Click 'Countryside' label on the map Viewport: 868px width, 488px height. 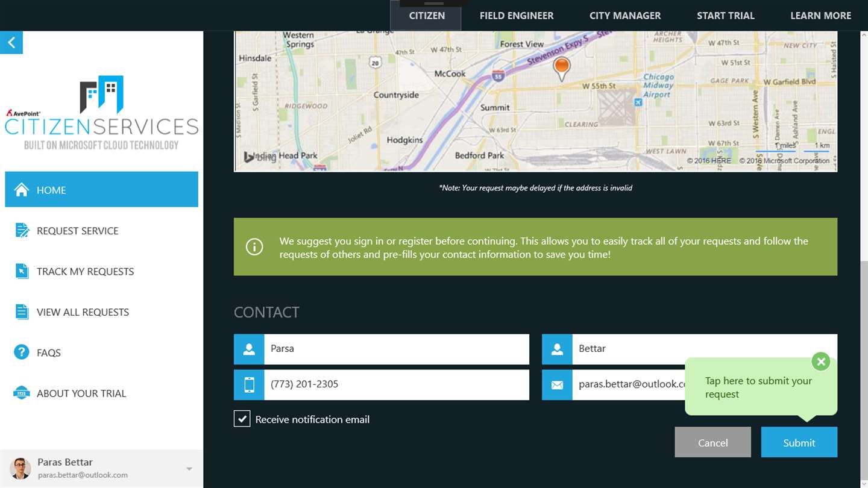pyautogui.click(x=396, y=95)
